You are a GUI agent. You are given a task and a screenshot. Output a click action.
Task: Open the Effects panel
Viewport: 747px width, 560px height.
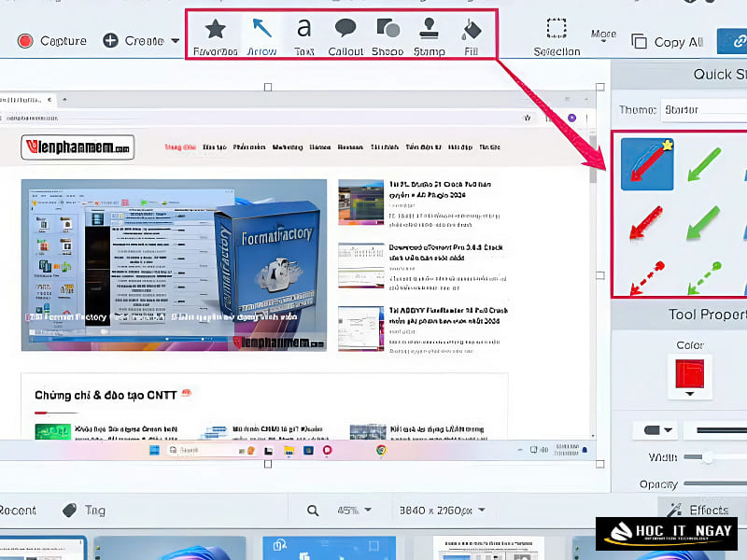(x=698, y=510)
